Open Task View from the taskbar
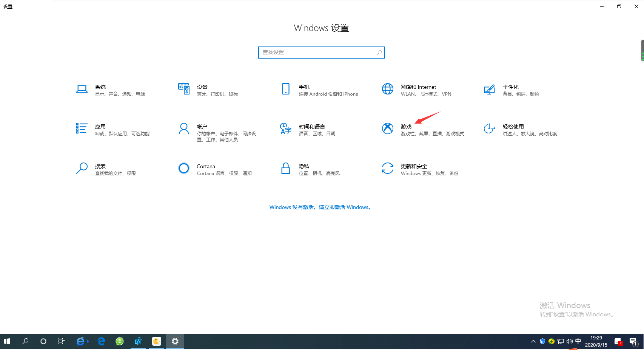Screen dimensions: 644x350 point(62,341)
